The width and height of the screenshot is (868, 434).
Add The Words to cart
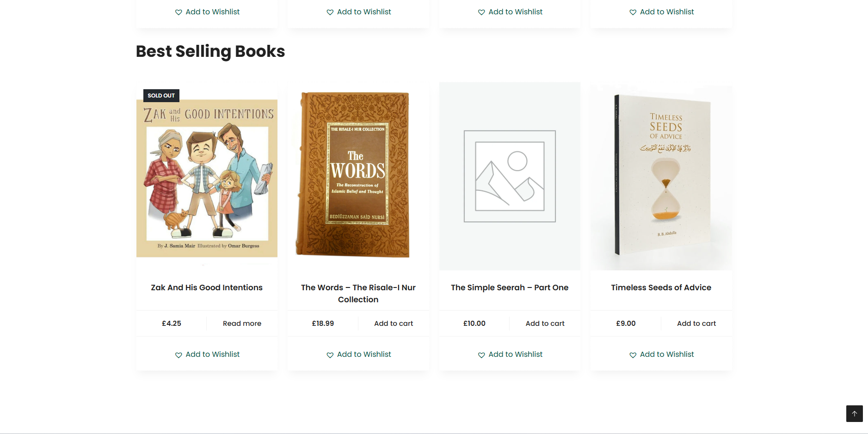point(394,324)
